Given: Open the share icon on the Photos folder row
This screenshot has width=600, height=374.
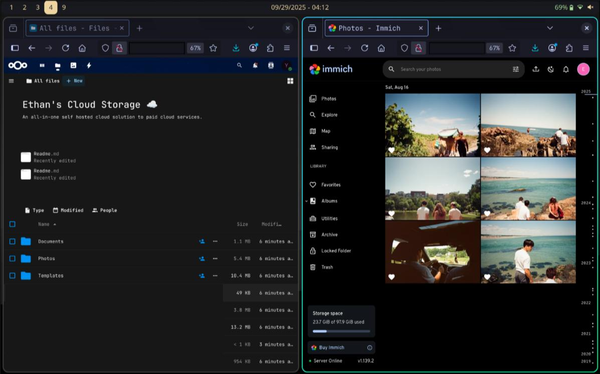Looking at the screenshot, I should click(x=202, y=259).
